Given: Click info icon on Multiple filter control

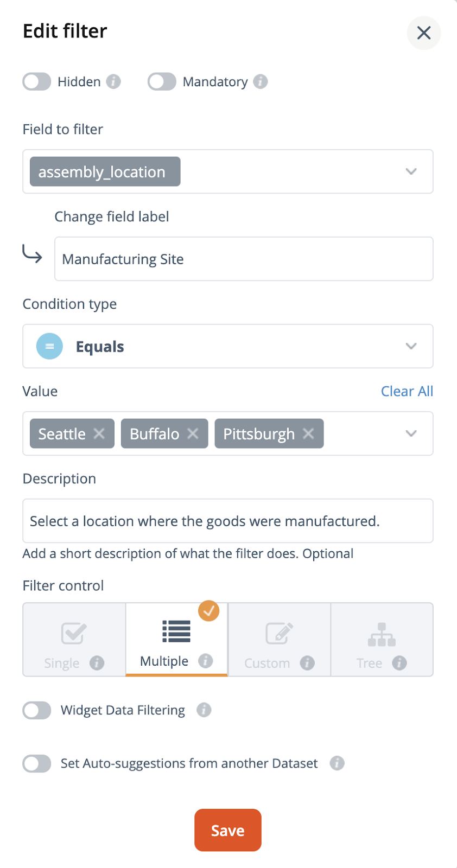Looking at the screenshot, I should pyautogui.click(x=206, y=661).
